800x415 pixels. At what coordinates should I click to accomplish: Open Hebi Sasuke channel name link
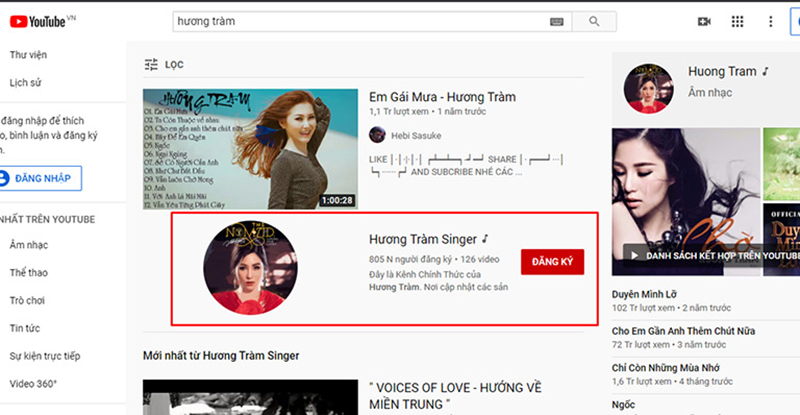(416, 136)
